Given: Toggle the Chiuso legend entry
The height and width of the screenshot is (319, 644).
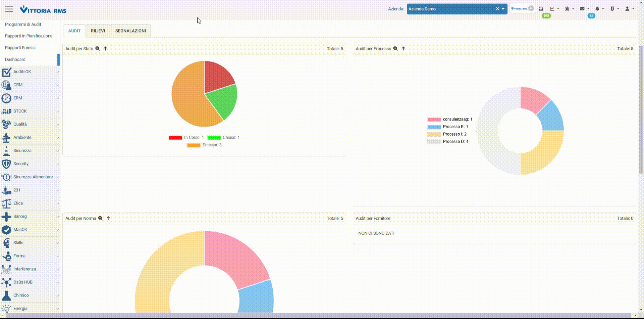Looking at the screenshot, I should coord(224,137).
